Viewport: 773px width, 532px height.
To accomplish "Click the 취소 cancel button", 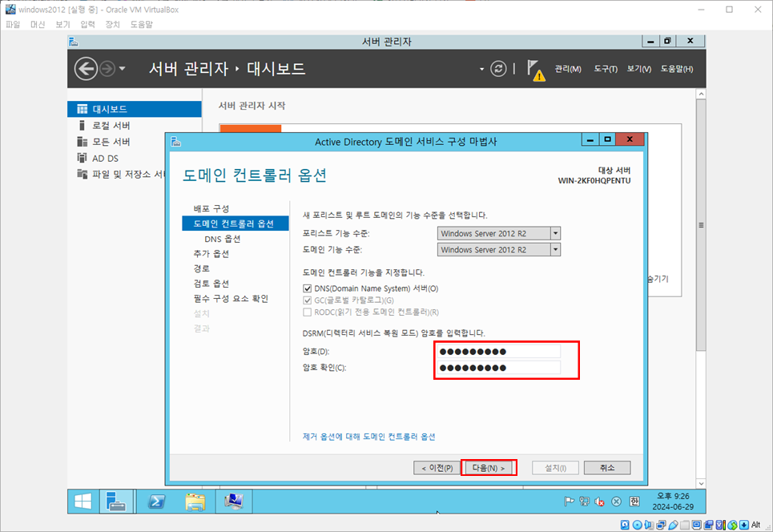I will tap(607, 468).
